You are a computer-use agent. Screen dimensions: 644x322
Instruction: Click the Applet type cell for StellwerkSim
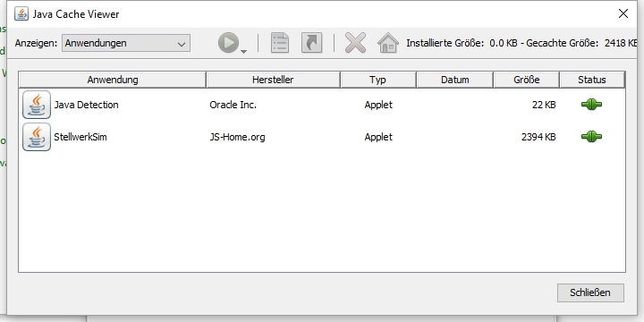378,137
